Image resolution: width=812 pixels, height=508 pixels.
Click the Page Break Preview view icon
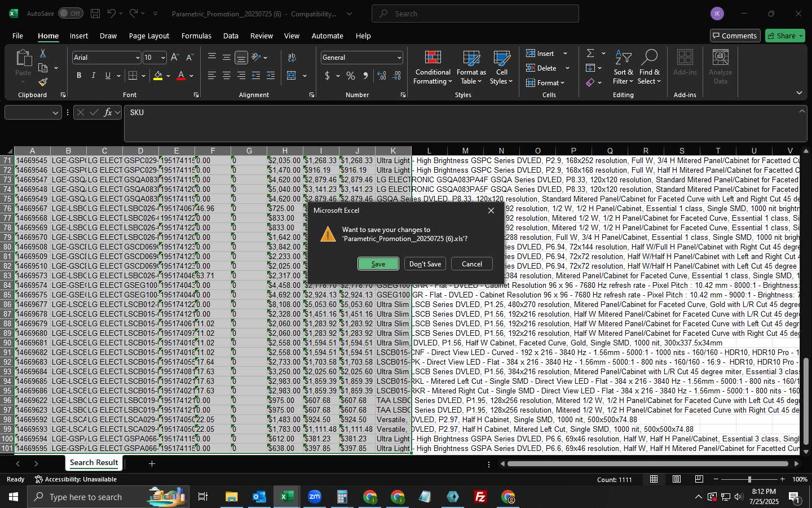pyautogui.click(x=699, y=479)
